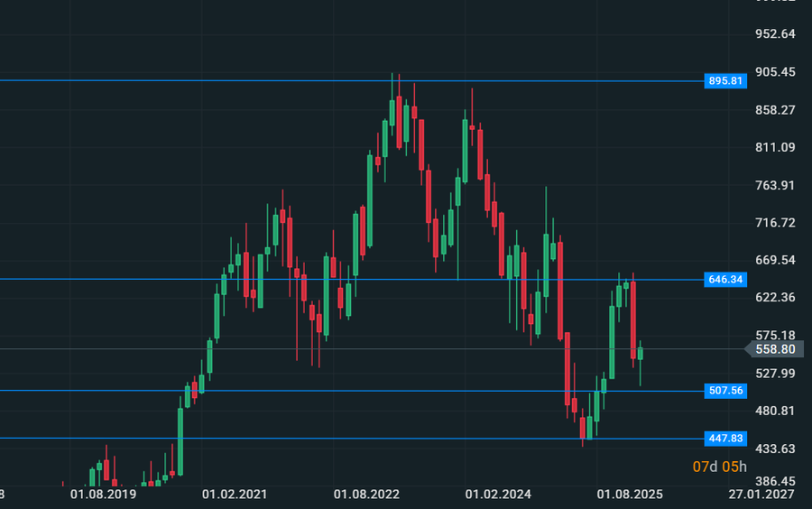Click the 01.02.2021 date on time axis
The height and width of the screenshot is (509, 812).
click(x=235, y=495)
